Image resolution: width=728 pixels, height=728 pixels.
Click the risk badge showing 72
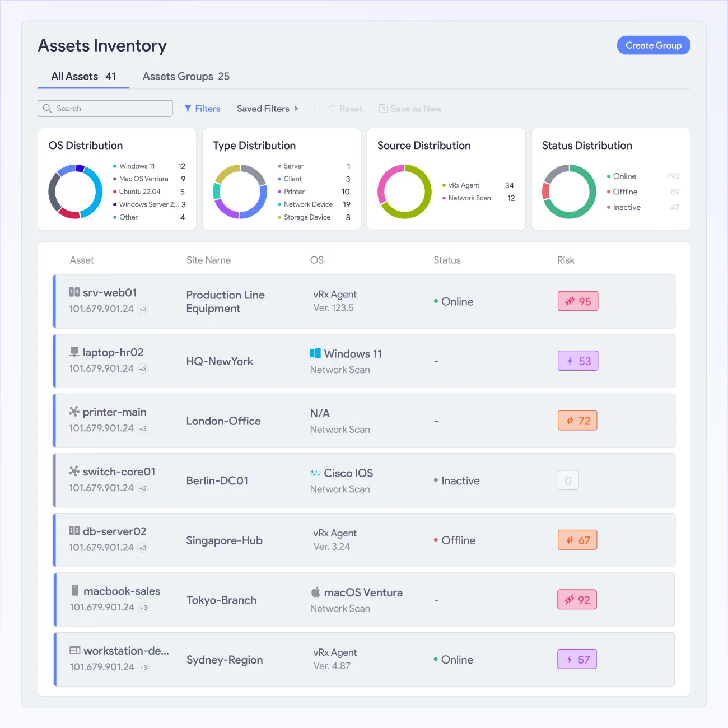577,421
